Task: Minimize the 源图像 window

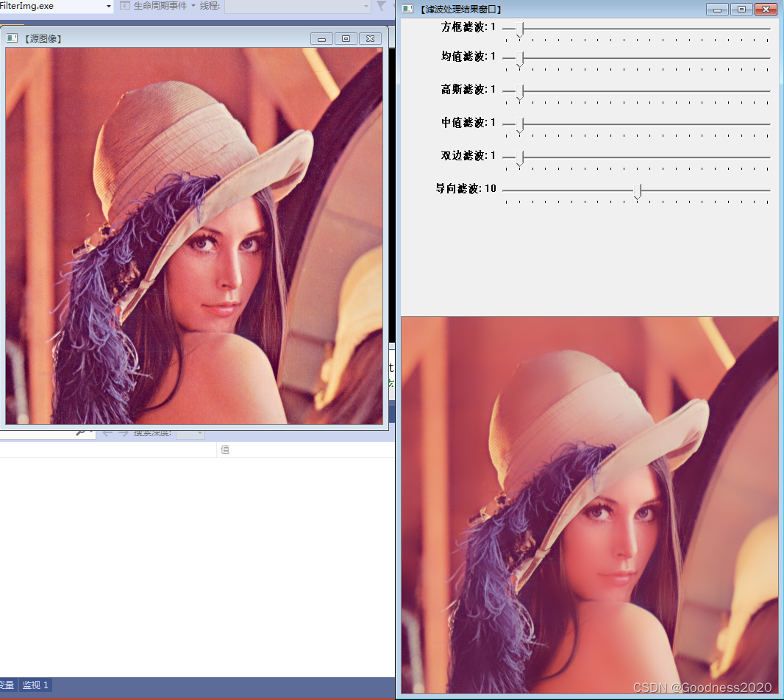Action: [x=321, y=38]
